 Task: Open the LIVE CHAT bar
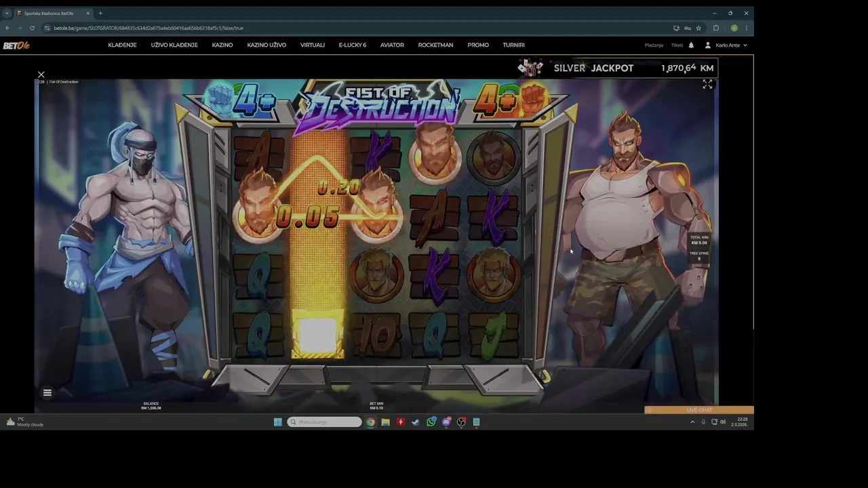(x=699, y=410)
